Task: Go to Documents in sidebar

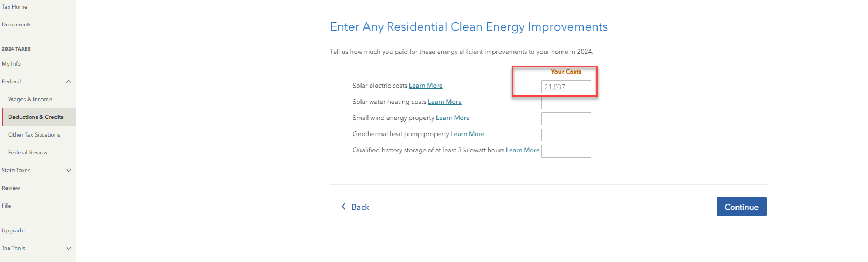Action: pos(17,25)
